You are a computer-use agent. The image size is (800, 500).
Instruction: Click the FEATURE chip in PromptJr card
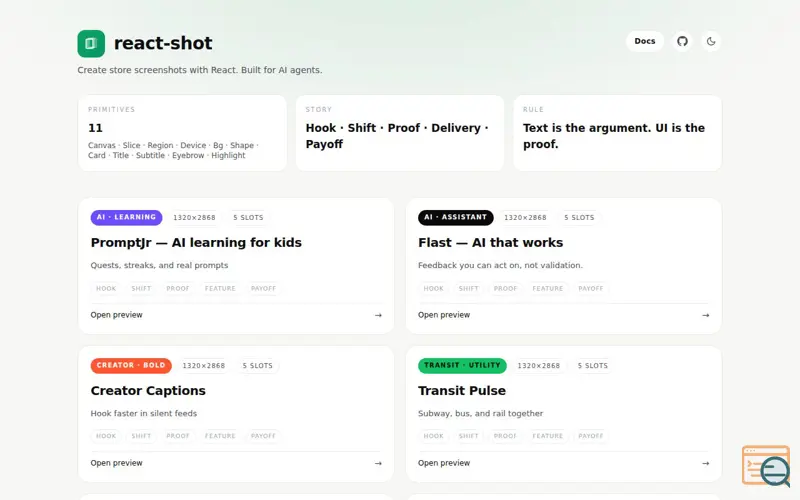pos(220,288)
